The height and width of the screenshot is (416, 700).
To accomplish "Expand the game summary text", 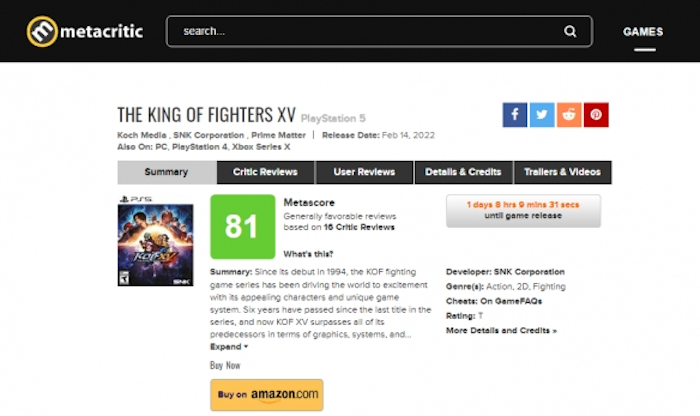I will tap(229, 346).
